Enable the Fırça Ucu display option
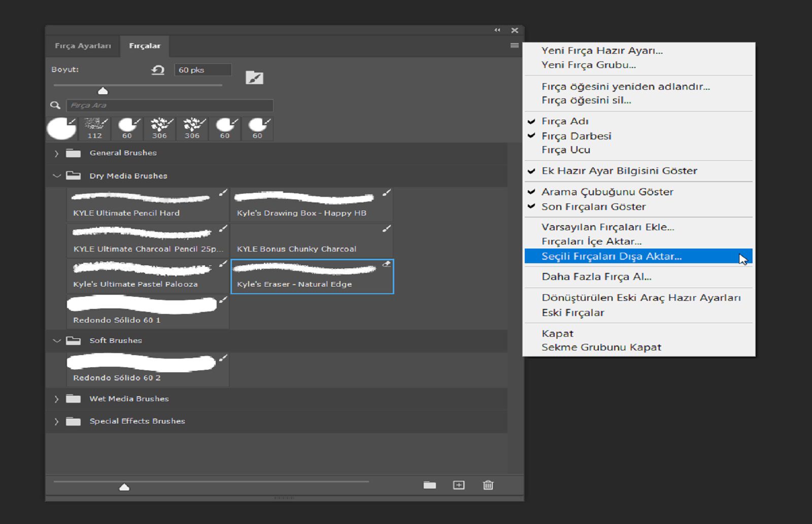812x524 pixels. pyautogui.click(x=638, y=150)
